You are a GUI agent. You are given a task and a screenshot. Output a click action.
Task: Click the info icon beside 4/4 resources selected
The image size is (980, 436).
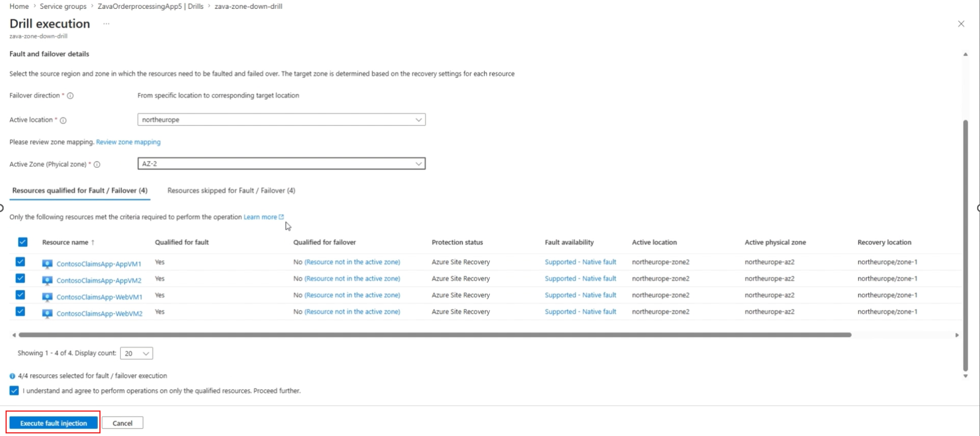pyautogui.click(x=13, y=376)
